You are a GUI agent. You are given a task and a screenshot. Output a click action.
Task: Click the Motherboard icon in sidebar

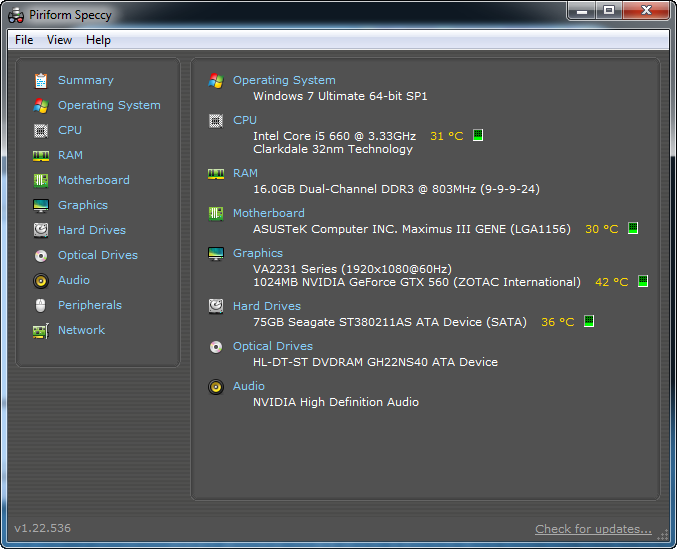pos(41,180)
